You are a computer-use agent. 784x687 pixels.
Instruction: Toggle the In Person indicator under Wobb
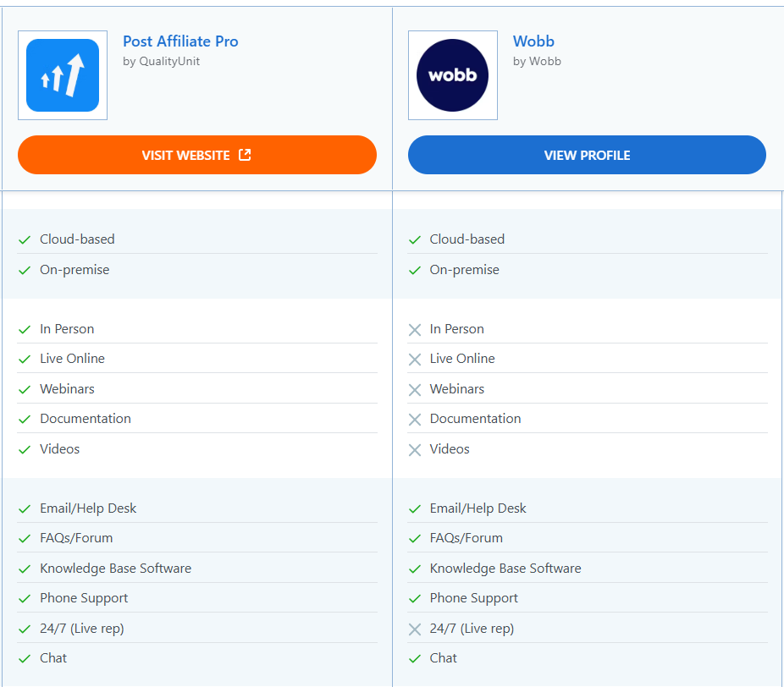pyautogui.click(x=415, y=329)
